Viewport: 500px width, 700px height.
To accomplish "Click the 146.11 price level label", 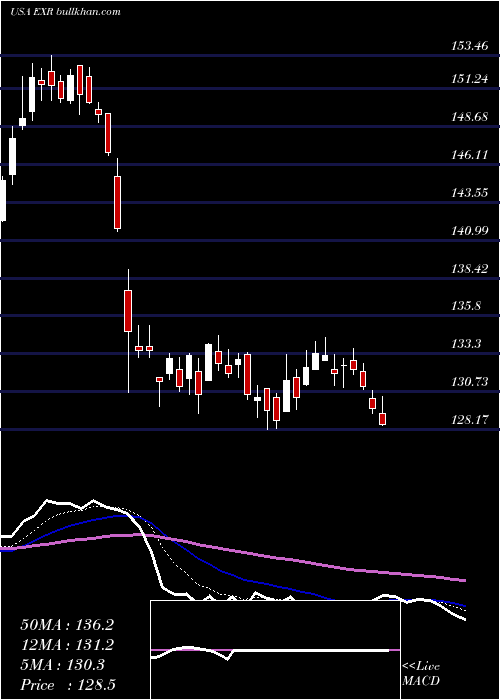I will (x=470, y=155).
